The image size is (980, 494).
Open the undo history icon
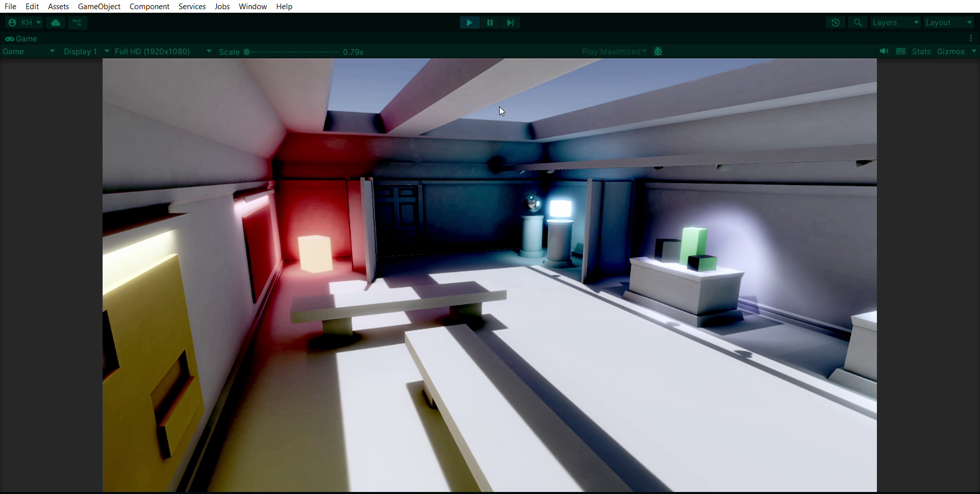pos(836,22)
